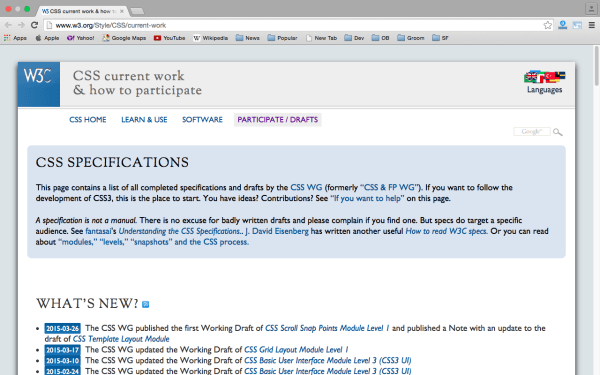Open the Chrome hamburger menu
Image resolution: width=600 pixels, height=375 pixels.
pos(592,25)
